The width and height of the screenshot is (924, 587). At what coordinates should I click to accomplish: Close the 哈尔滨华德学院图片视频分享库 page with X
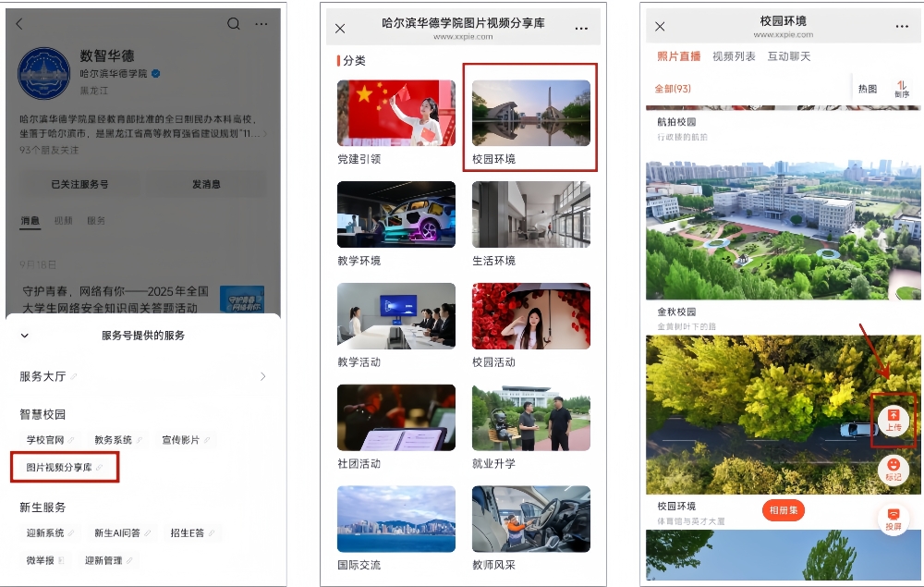tap(340, 29)
